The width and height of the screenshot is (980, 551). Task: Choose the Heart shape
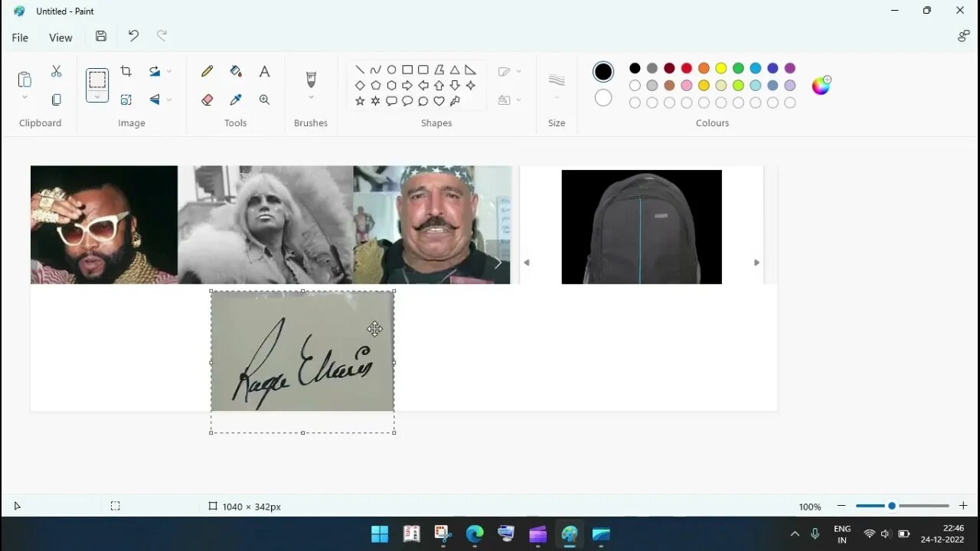point(439,101)
